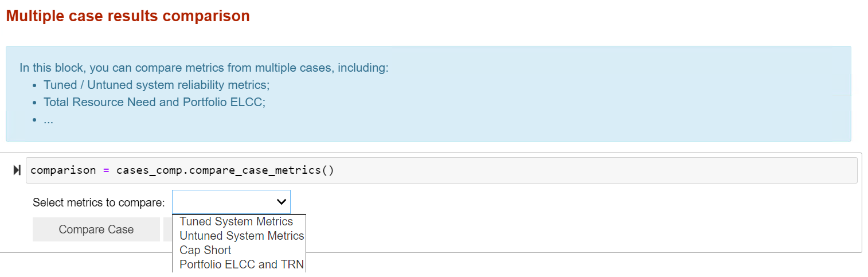Run the compare_case_metrics cell

tap(17, 170)
